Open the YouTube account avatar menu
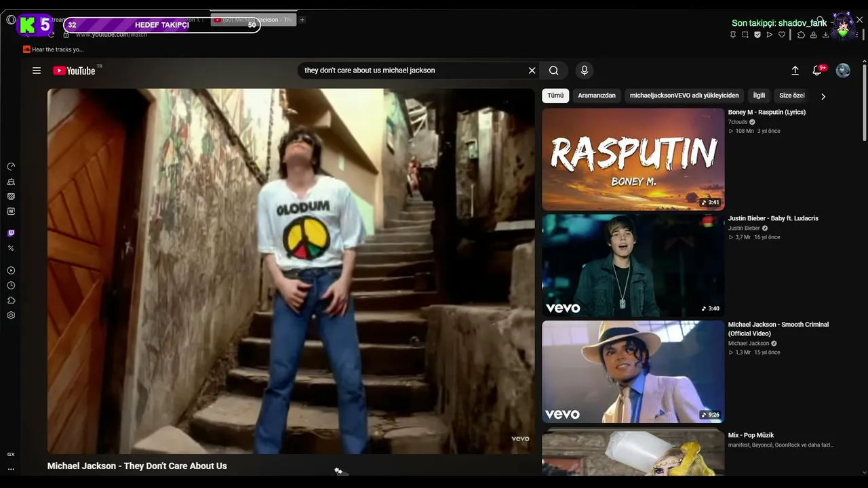Viewport: 868px width, 488px height. [843, 70]
